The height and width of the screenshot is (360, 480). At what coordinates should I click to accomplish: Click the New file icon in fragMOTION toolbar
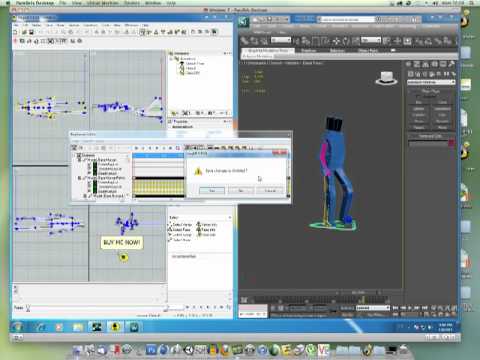pyautogui.click(x=15, y=32)
